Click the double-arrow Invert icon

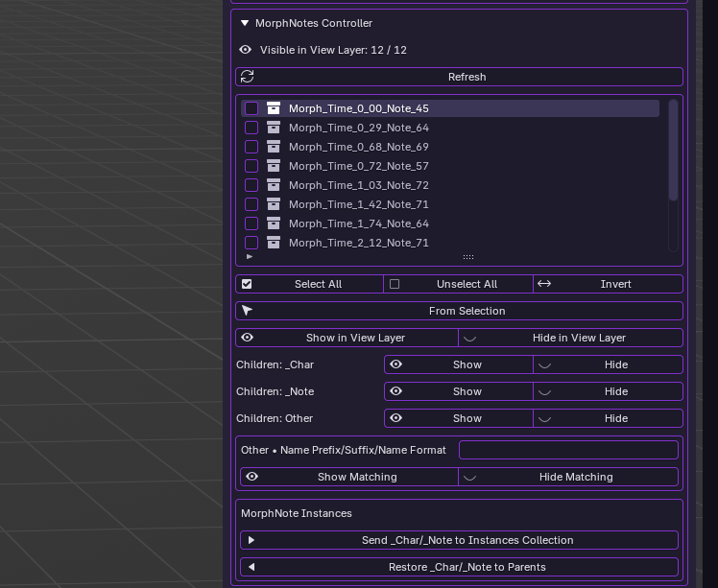click(544, 284)
